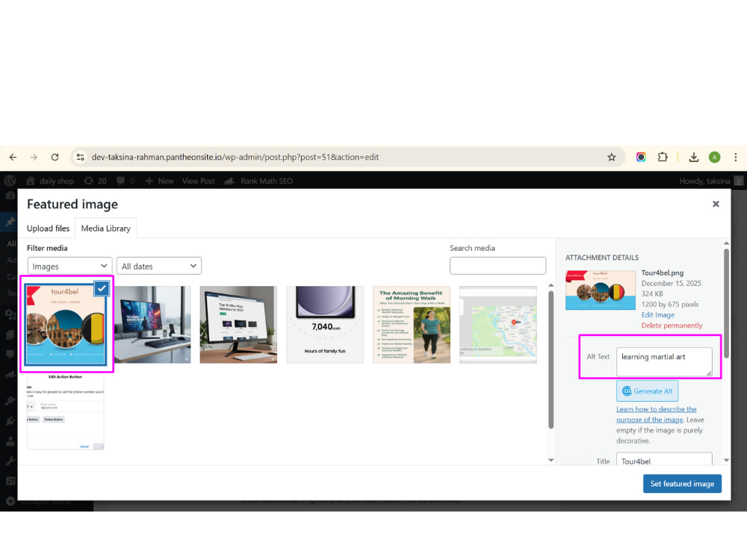The image size is (747, 560).
Task: Click the media grid scroll down arrow
Action: pyautogui.click(x=551, y=461)
